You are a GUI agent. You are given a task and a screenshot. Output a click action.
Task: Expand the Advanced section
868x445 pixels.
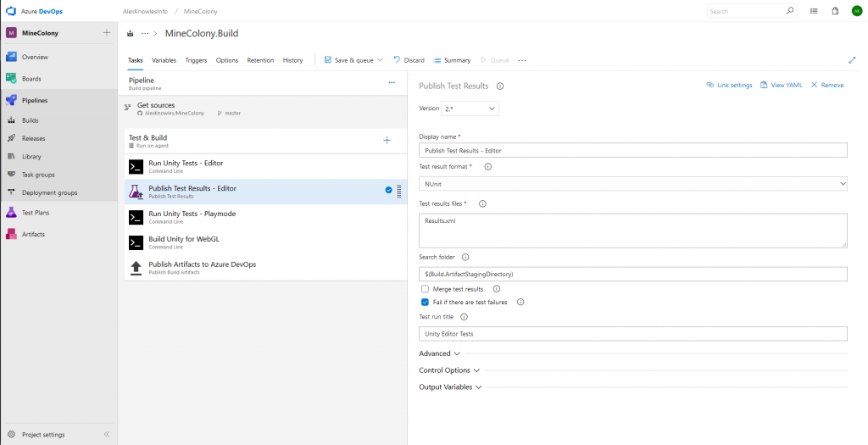tap(439, 353)
